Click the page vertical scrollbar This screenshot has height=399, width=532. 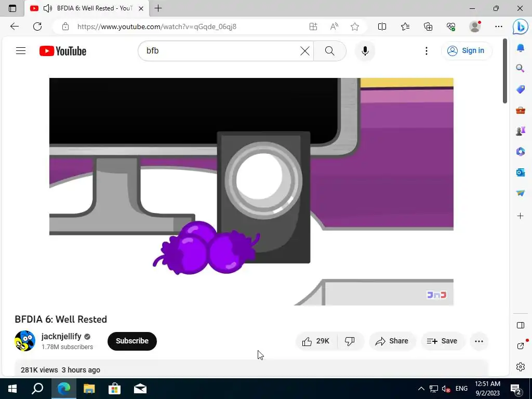click(505, 71)
